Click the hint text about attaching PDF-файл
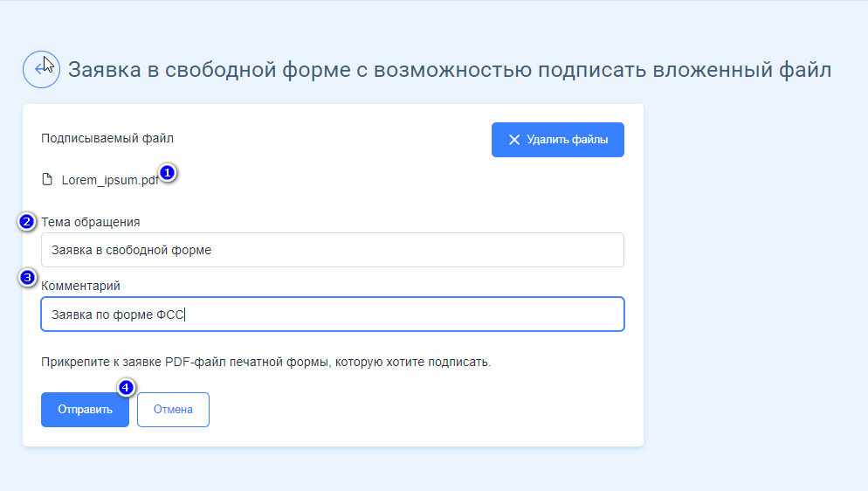 click(265, 362)
